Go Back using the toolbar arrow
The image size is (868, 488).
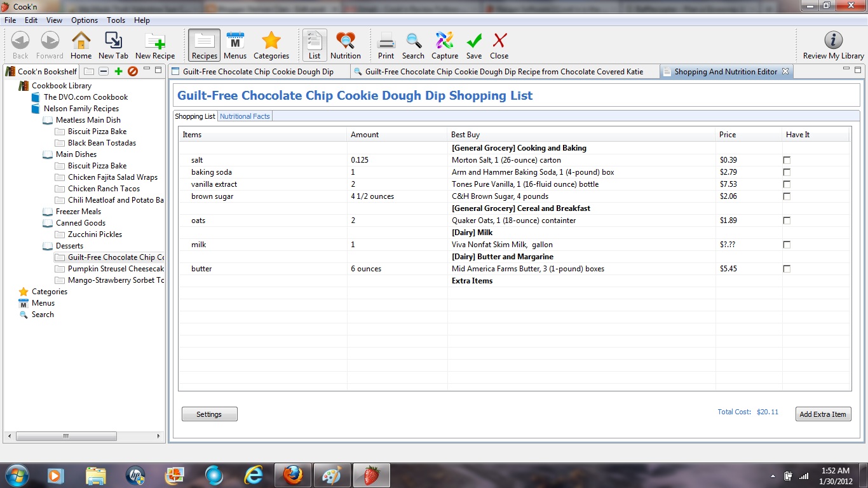click(20, 45)
